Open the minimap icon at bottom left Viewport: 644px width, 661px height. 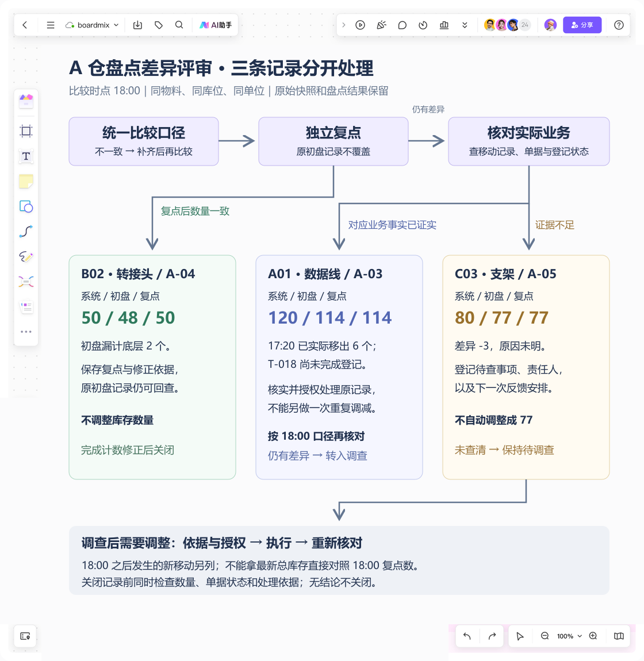(25, 636)
